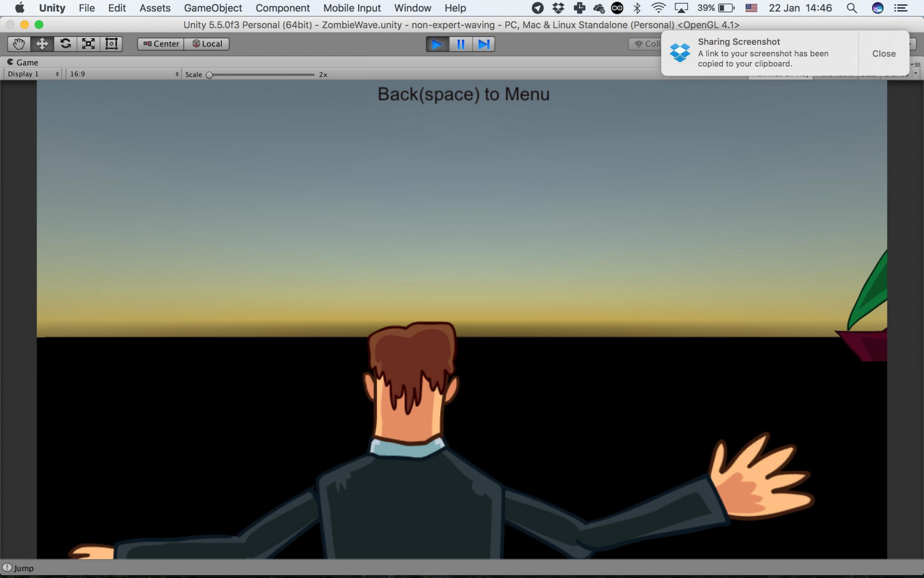924x578 pixels.
Task: Close the Dropbox Sharing Screenshot notification
Action: coord(884,53)
